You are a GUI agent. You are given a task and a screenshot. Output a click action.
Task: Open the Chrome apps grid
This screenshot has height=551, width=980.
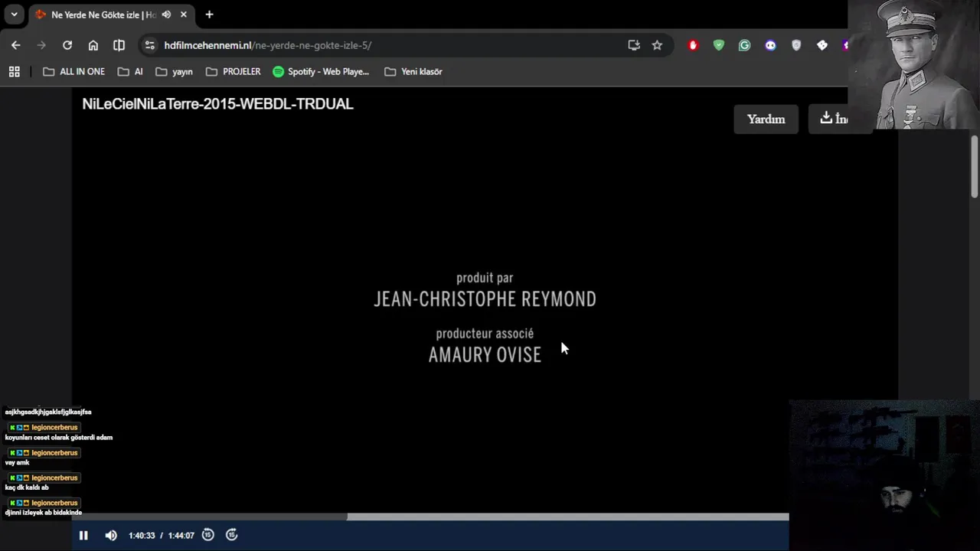coord(14,71)
